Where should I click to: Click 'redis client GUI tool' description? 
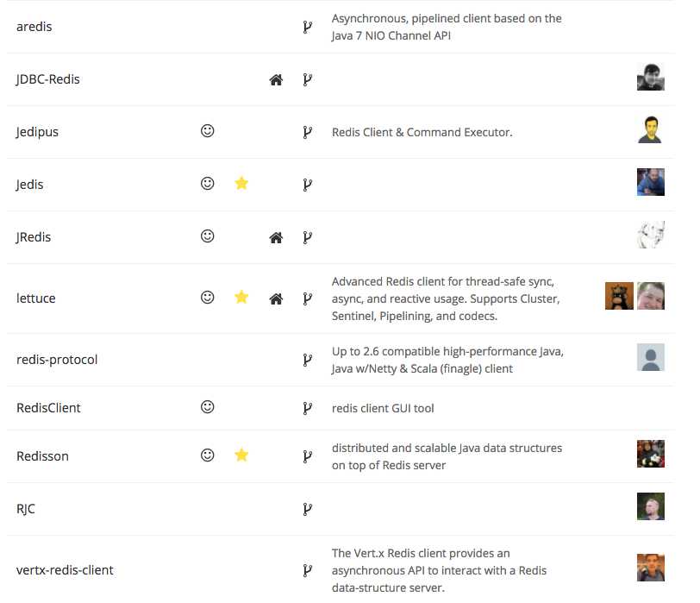click(383, 409)
